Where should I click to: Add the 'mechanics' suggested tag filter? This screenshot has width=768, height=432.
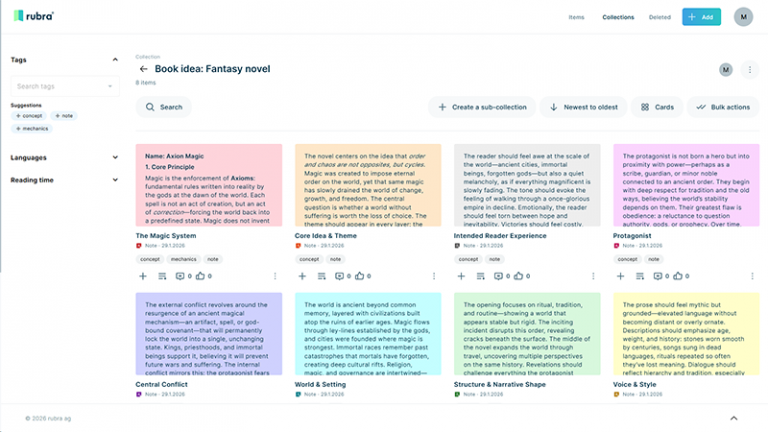click(31, 129)
